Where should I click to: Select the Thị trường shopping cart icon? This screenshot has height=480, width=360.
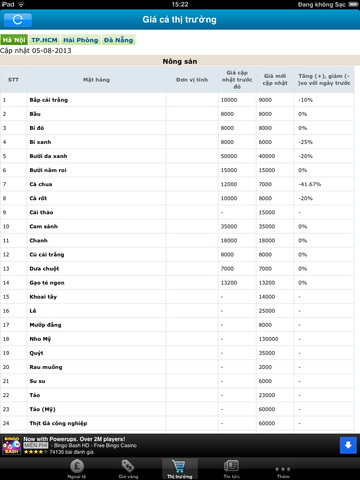click(180, 466)
